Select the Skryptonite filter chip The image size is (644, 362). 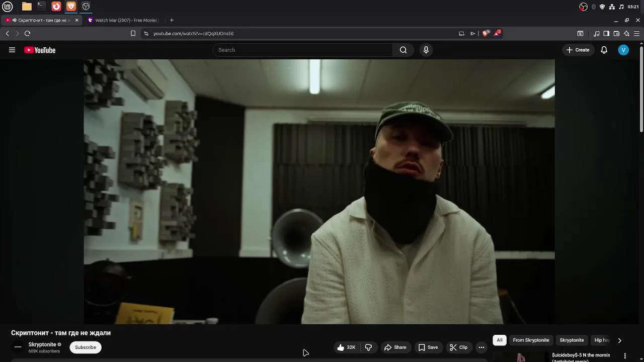[x=572, y=340]
